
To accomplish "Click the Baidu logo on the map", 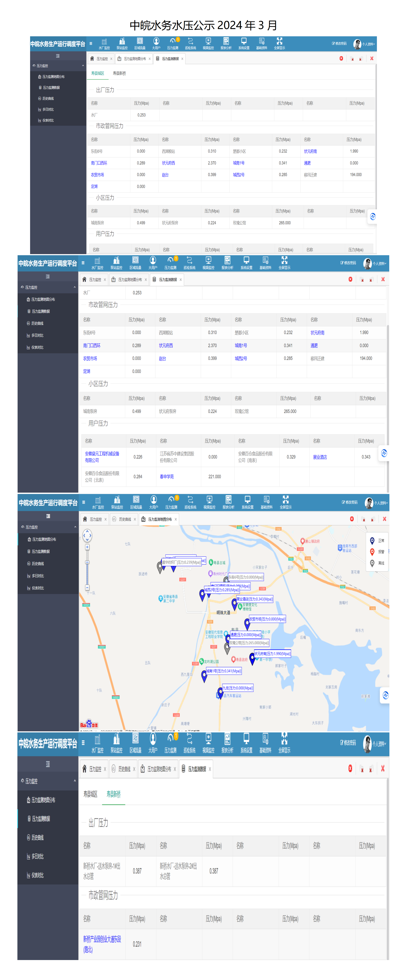I will [x=89, y=724].
